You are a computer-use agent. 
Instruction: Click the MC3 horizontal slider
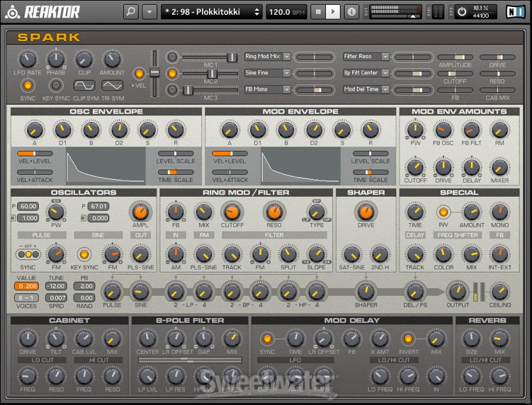pyautogui.click(x=210, y=90)
